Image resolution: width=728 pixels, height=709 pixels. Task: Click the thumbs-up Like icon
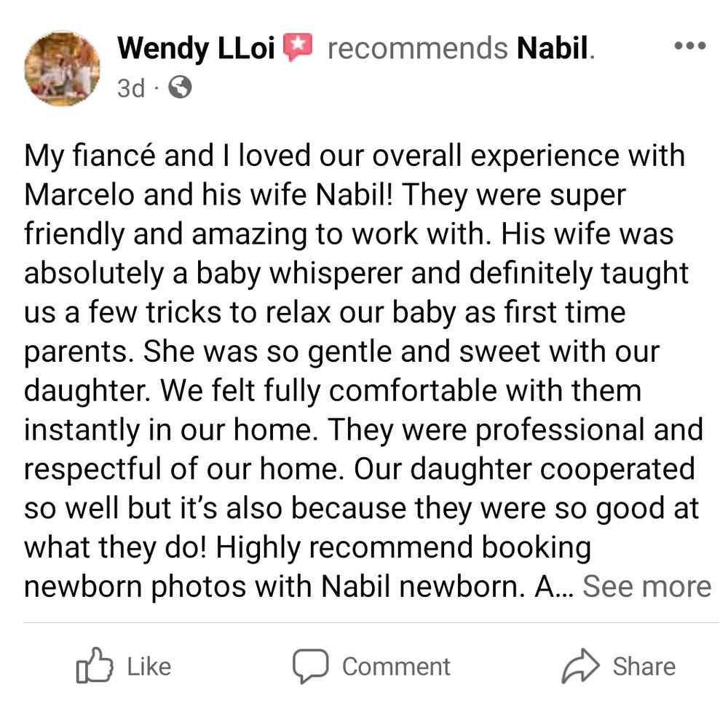point(94,666)
